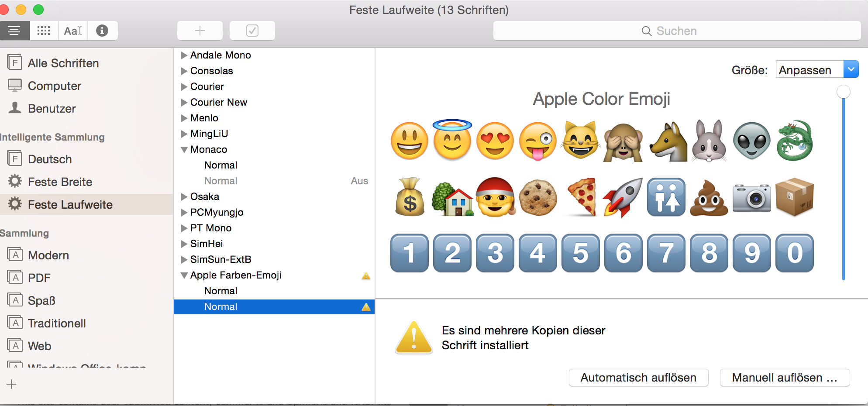Switch to the sample preview view button
This screenshot has width=868, height=406.
coord(14,31)
